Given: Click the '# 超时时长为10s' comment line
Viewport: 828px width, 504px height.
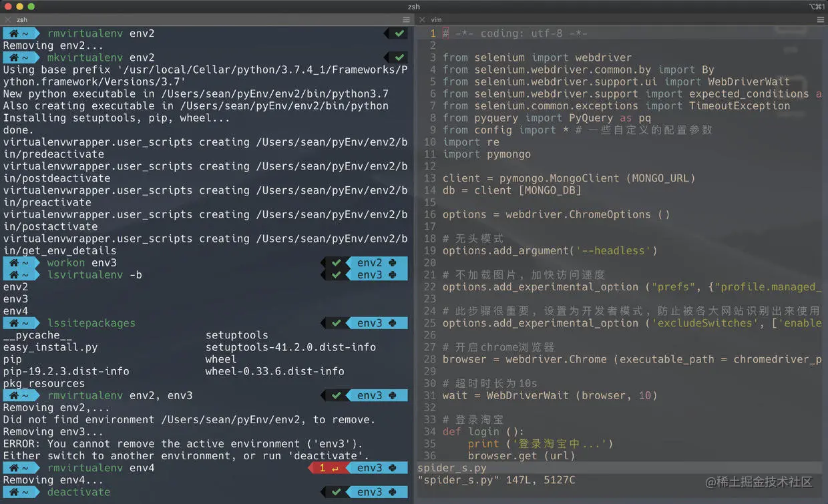Looking at the screenshot, I should tap(489, 383).
